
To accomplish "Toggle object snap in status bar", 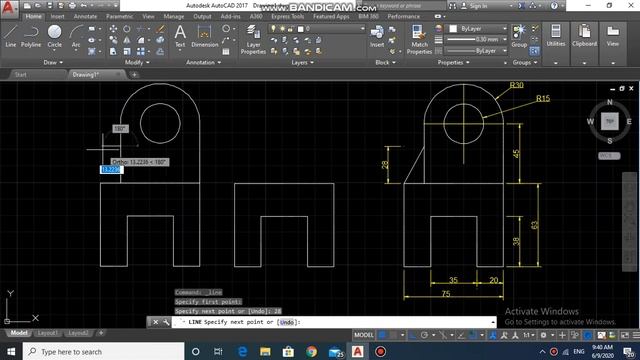I will click(473, 335).
